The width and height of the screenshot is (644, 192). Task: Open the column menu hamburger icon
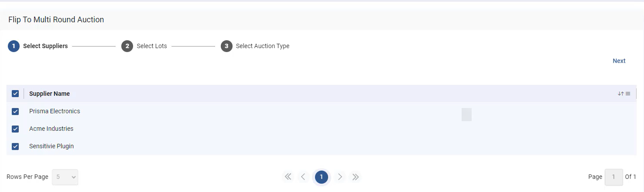coord(628,94)
